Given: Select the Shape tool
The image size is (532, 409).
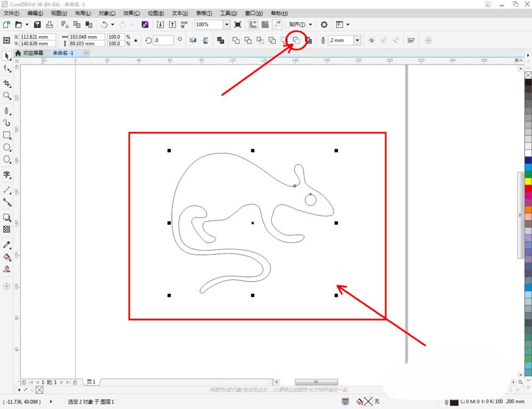Looking at the screenshot, I should point(7,69).
